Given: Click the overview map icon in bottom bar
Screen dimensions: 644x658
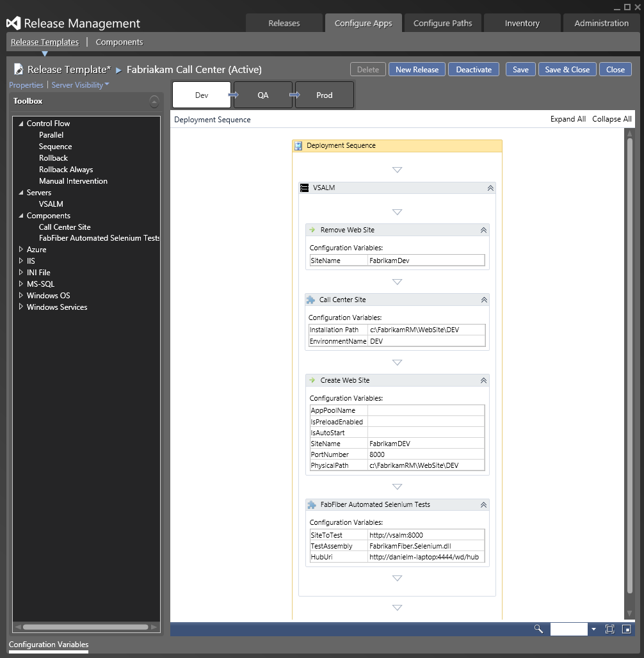Looking at the screenshot, I should click(x=626, y=629).
